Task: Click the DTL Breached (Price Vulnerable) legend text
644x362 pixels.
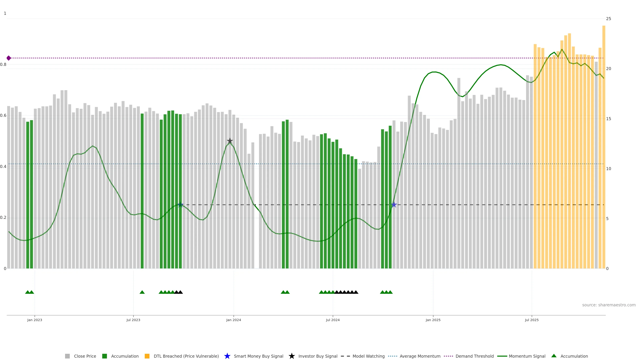Action: tap(186, 356)
